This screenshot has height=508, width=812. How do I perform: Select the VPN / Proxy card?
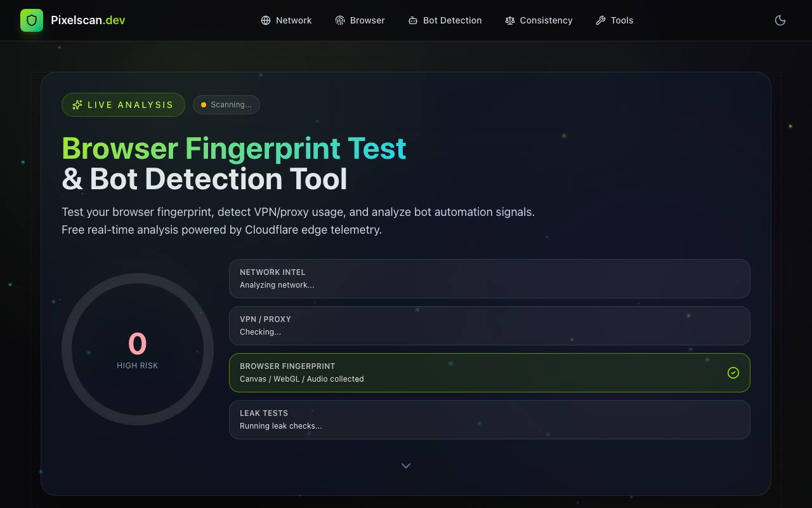tap(490, 326)
